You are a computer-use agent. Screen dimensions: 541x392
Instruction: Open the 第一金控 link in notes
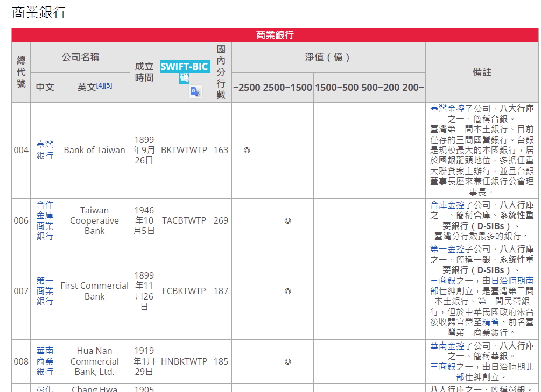click(447, 249)
